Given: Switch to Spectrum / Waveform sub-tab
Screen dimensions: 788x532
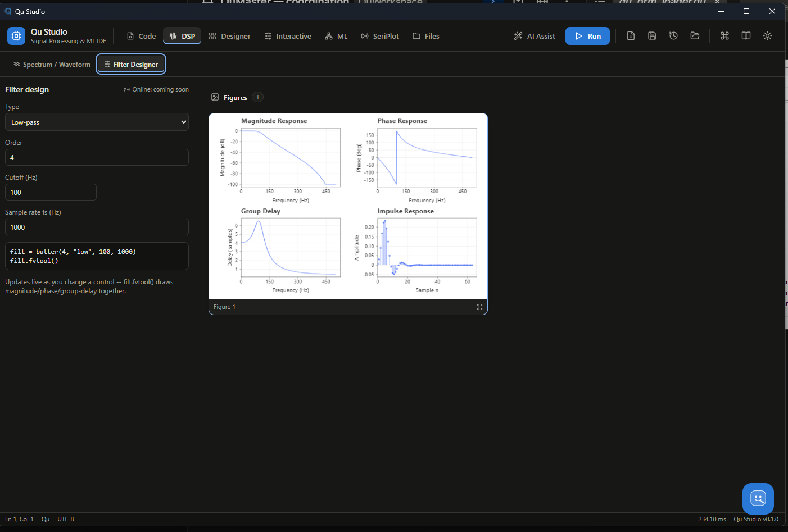Looking at the screenshot, I should [52, 65].
